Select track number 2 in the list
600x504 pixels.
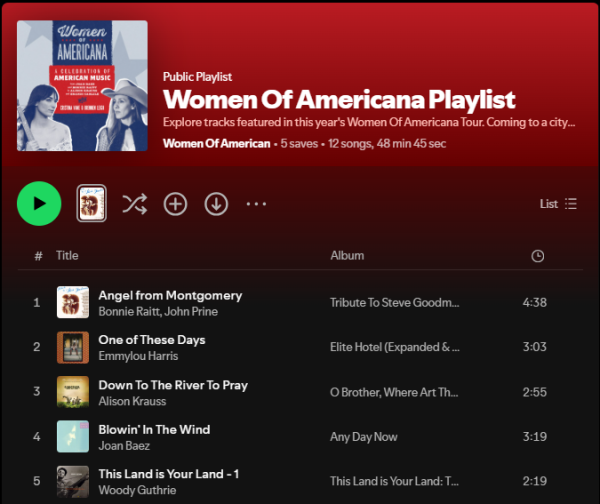[37, 347]
